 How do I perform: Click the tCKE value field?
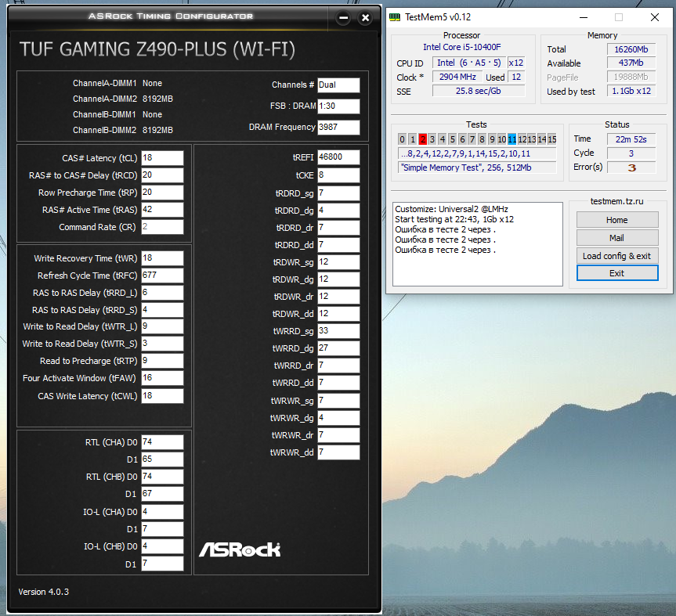point(338,175)
